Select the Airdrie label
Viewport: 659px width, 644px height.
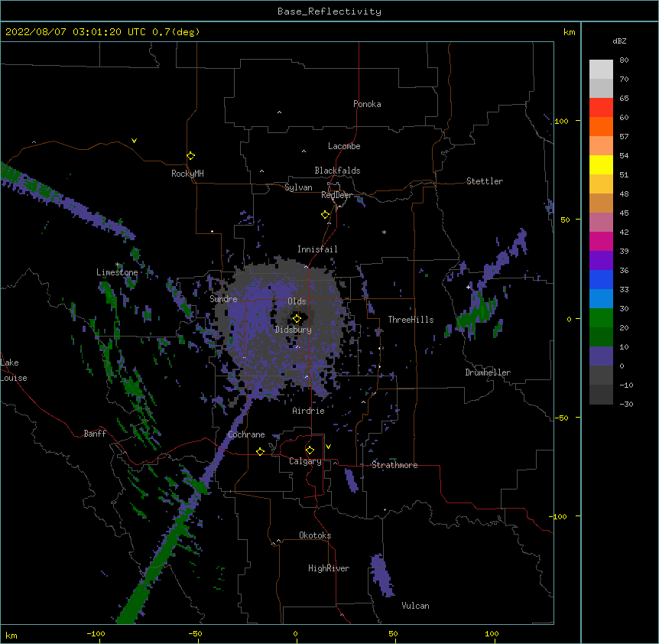point(309,411)
